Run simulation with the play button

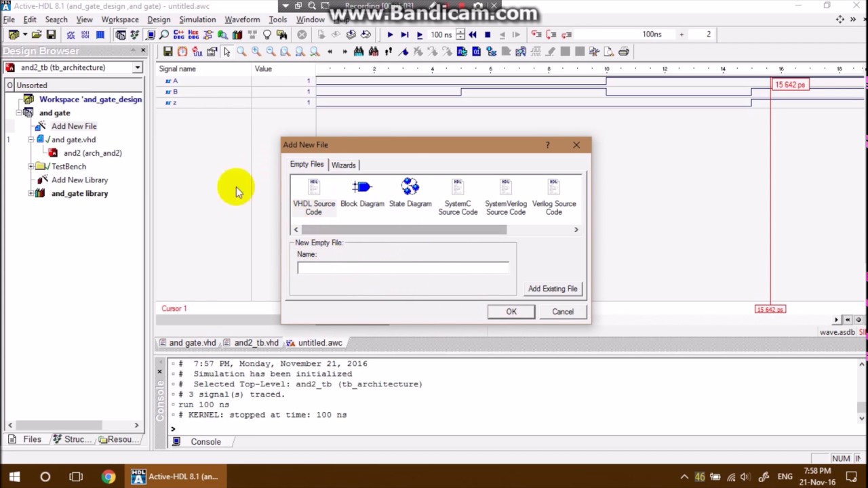click(x=390, y=35)
